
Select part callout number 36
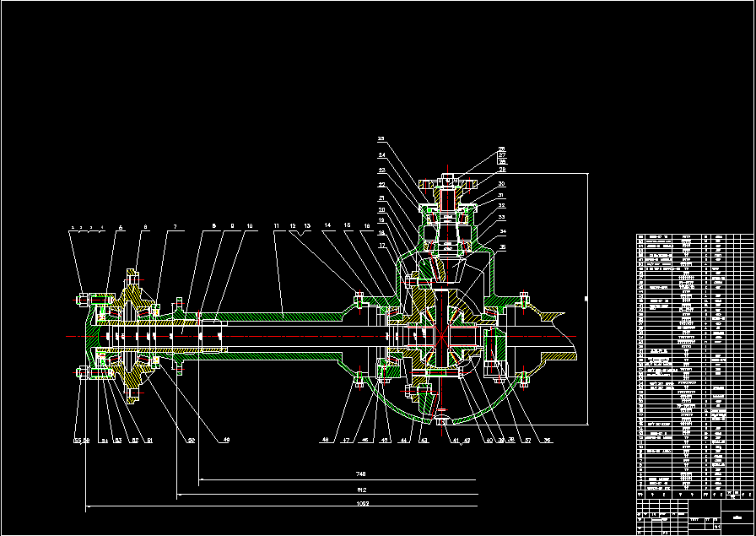[x=547, y=440]
